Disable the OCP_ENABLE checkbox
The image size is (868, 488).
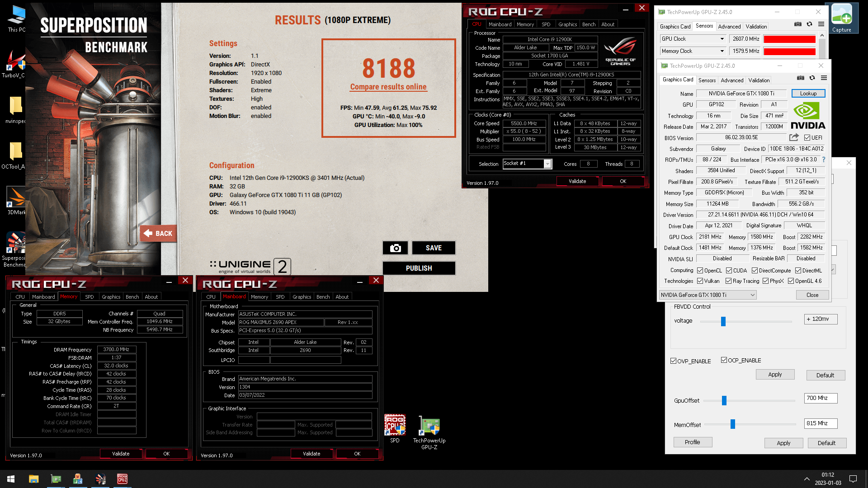click(724, 360)
